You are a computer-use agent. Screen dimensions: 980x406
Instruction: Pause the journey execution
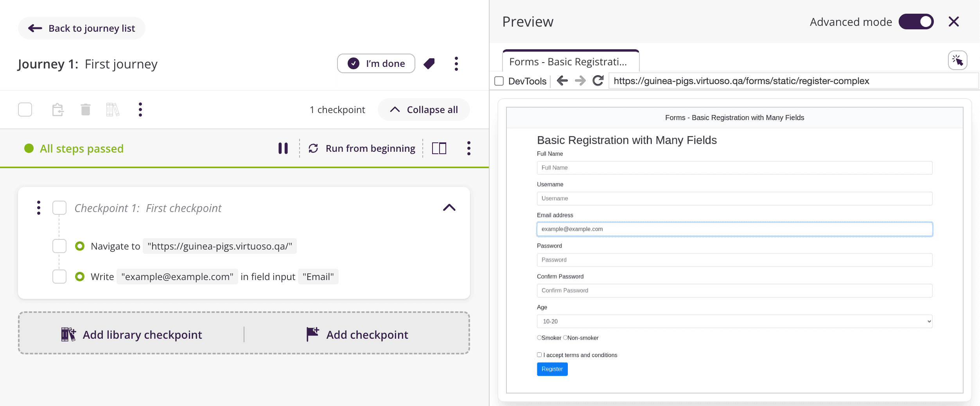pyautogui.click(x=283, y=148)
